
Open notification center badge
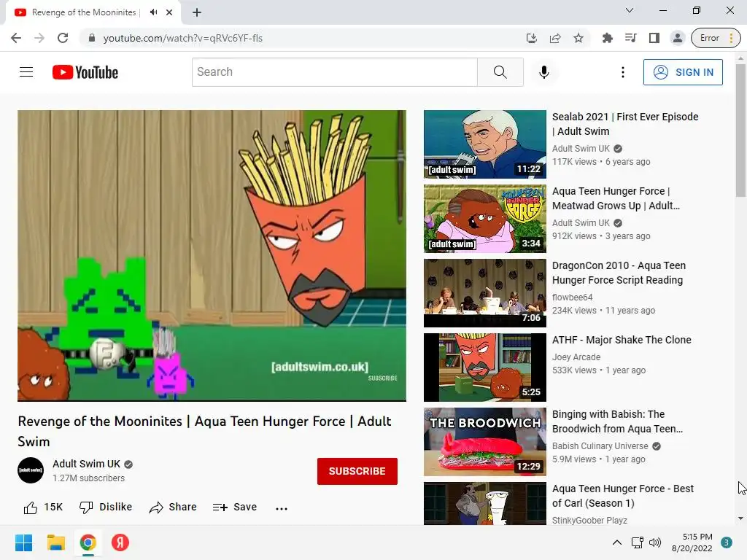727,542
